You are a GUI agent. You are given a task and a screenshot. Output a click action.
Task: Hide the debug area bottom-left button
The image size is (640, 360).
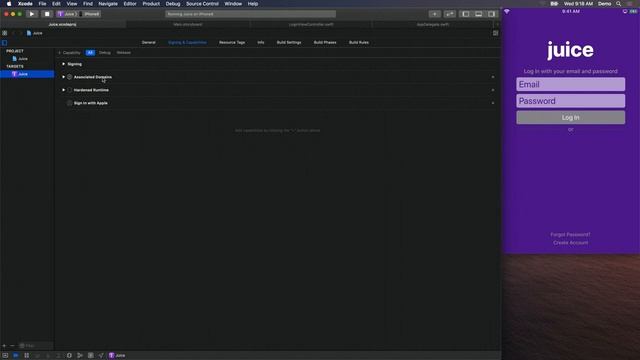tap(5, 356)
